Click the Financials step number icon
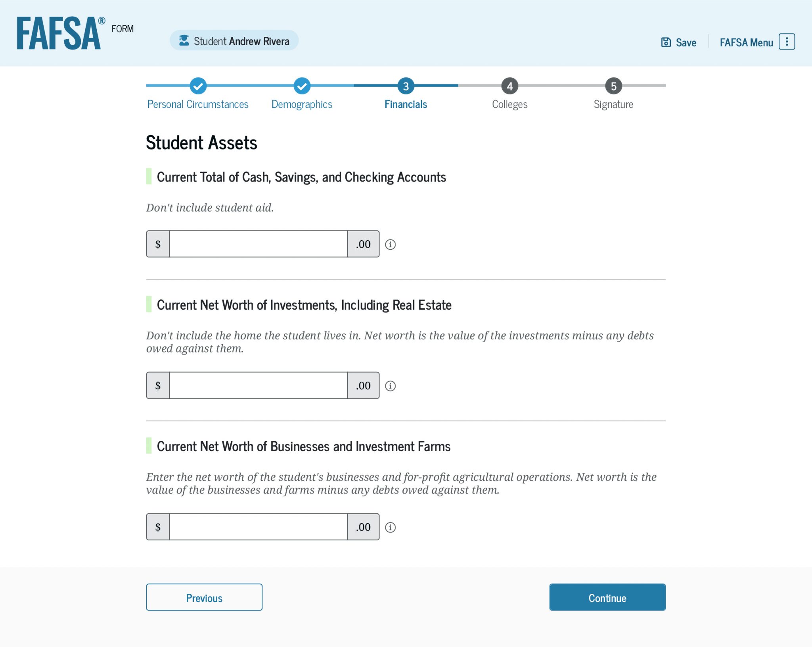This screenshot has width=812, height=647. [x=405, y=86]
